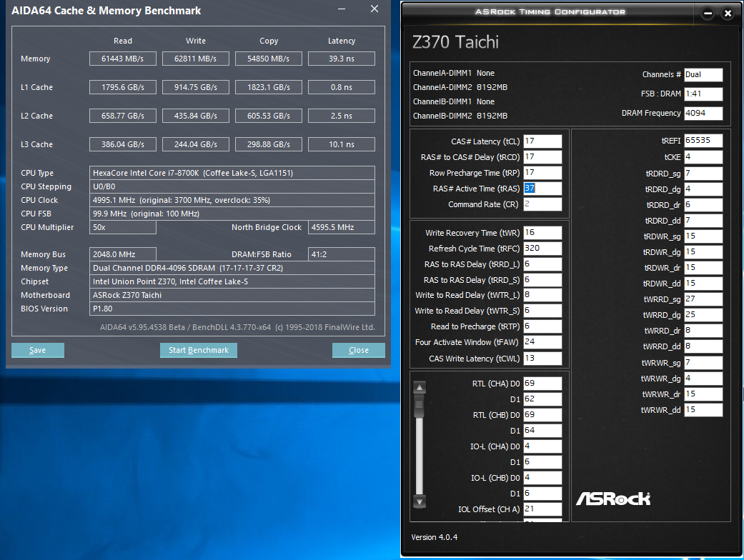Click the ChannelA-DIMM2 8192MB entry
The height and width of the screenshot is (560, 744).
[x=460, y=87]
